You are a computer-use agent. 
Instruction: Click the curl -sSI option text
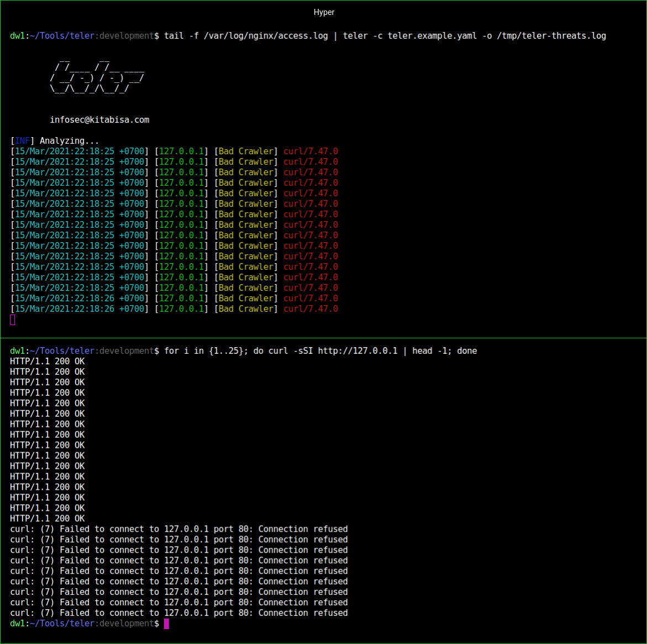291,351
